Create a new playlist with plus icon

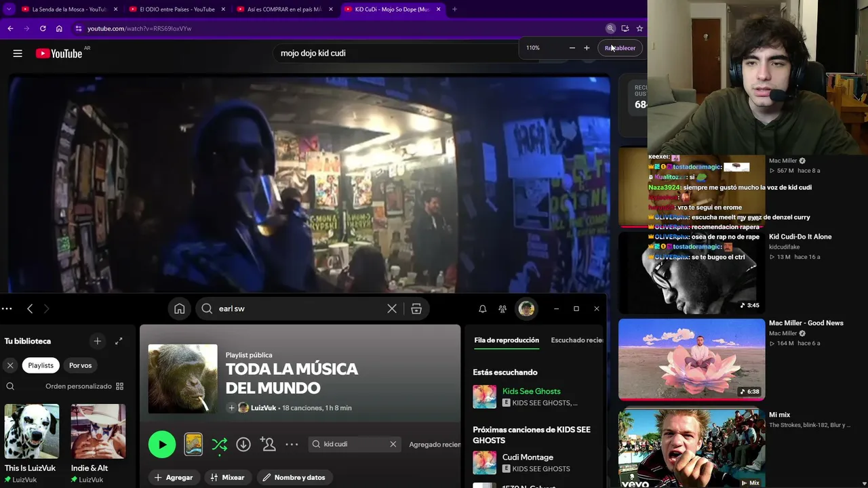(x=98, y=341)
